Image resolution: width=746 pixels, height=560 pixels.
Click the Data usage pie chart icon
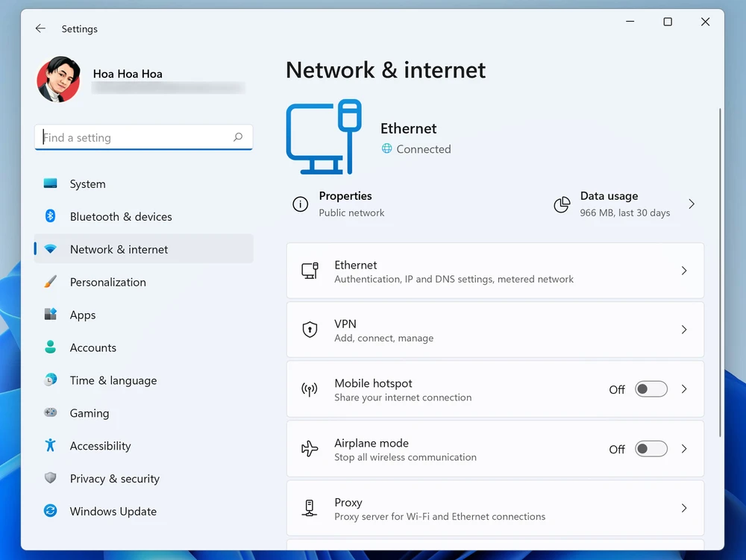(562, 204)
